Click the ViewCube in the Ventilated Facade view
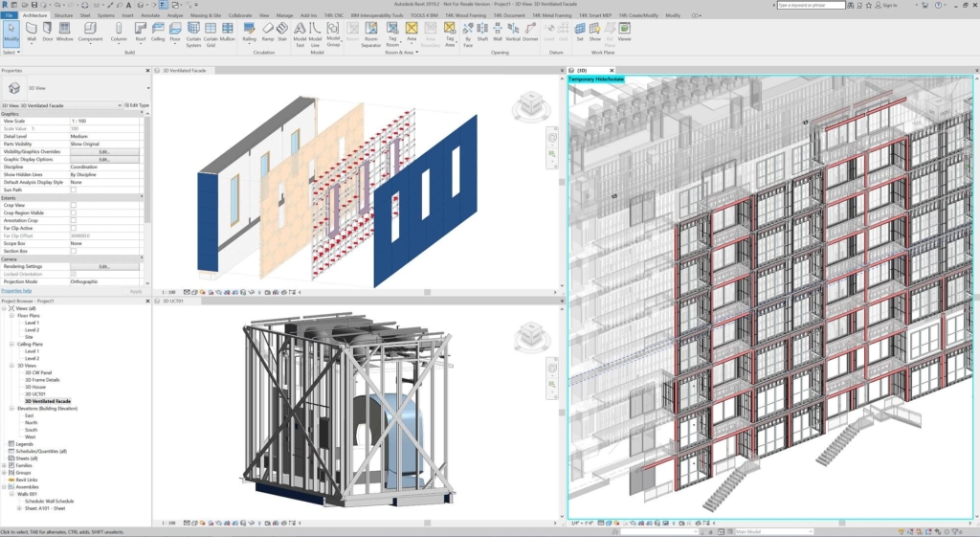Screen dimensions: 980x537 531,105
